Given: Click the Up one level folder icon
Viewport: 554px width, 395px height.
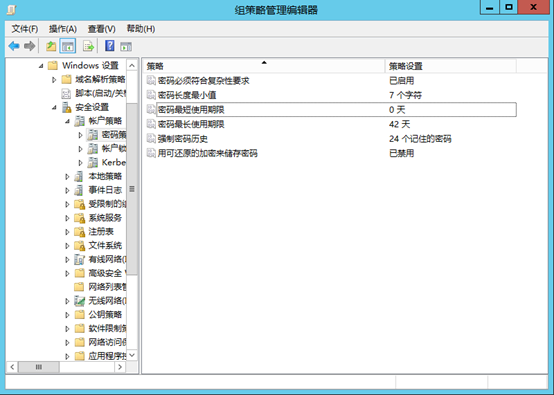Looking at the screenshot, I should click(x=51, y=46).
